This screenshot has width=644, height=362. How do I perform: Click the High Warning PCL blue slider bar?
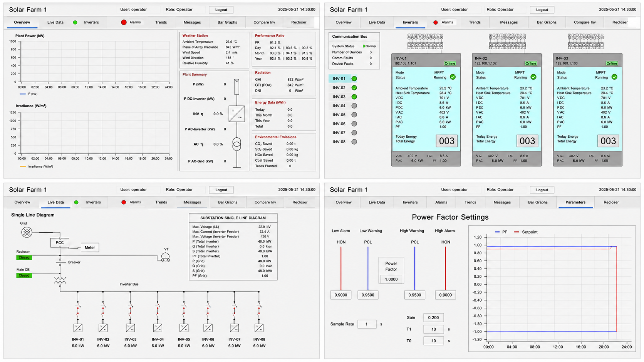click(415, 268)
